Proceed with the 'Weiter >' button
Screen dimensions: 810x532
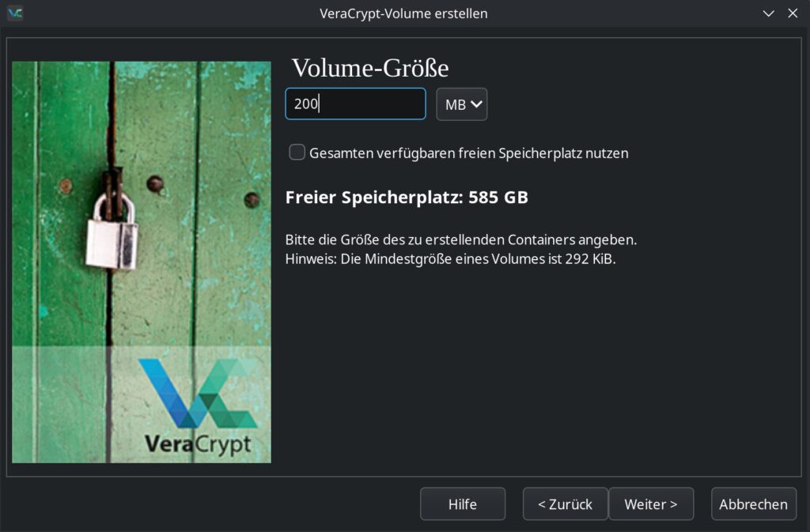pyautogui.click(x=650, y=504)
